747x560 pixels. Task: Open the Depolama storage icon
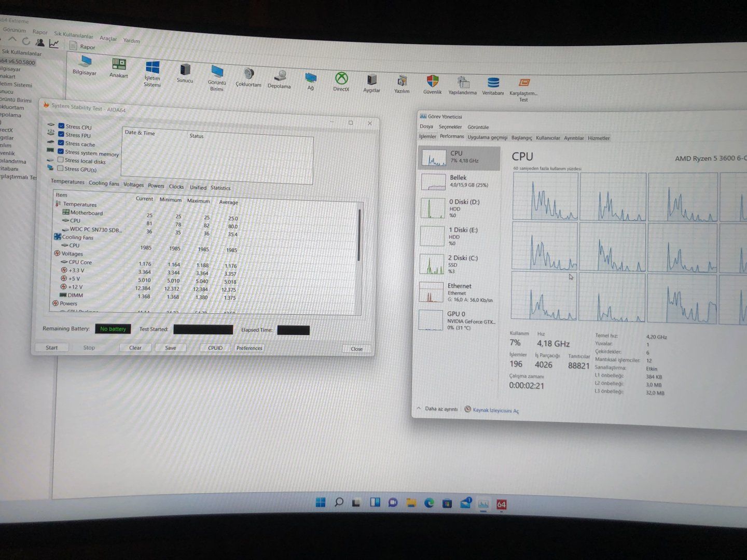280,80
